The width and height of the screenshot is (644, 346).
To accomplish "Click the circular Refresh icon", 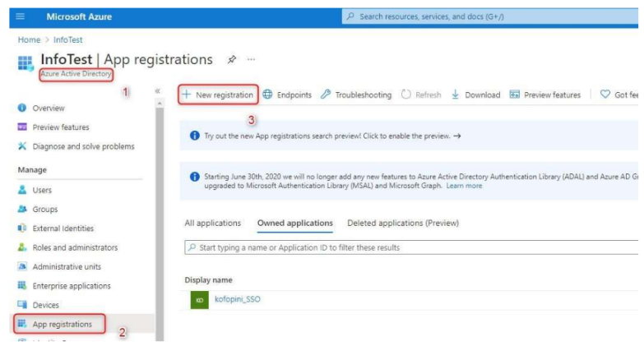I will click(405, 95).
